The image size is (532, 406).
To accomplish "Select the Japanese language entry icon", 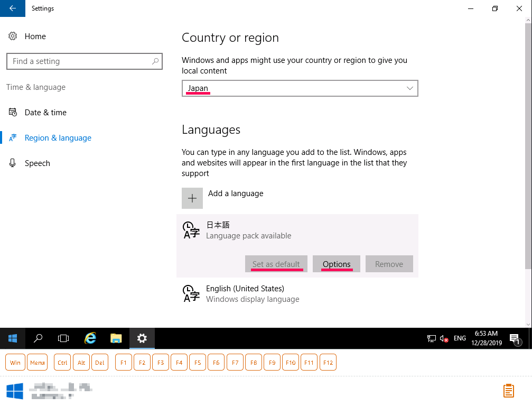I will click(191, 230).
